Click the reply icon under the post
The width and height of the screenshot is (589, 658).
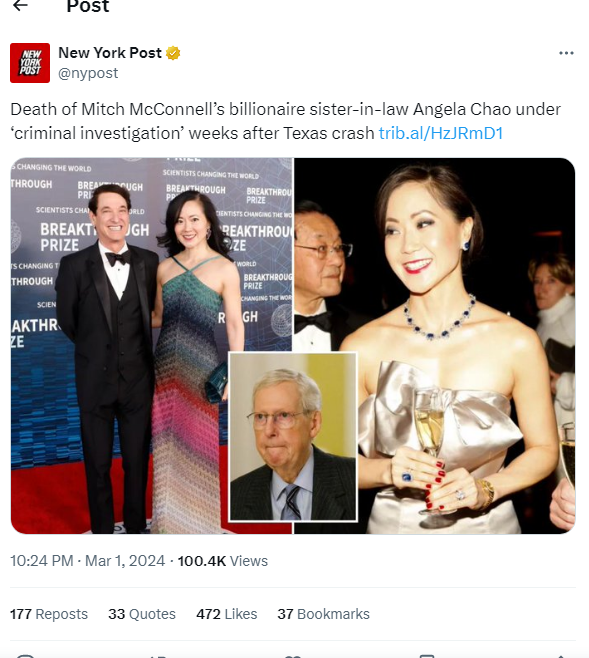point(25,655)
